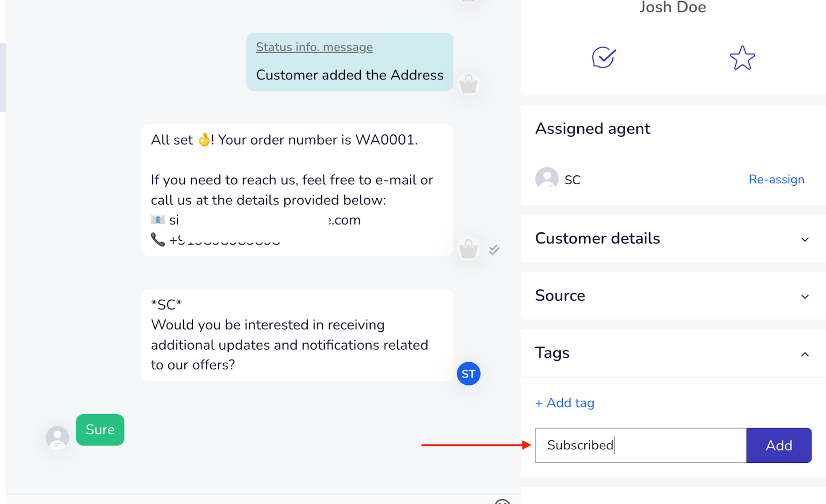Star this conversation with the star icon

click(x=742, y=58)
